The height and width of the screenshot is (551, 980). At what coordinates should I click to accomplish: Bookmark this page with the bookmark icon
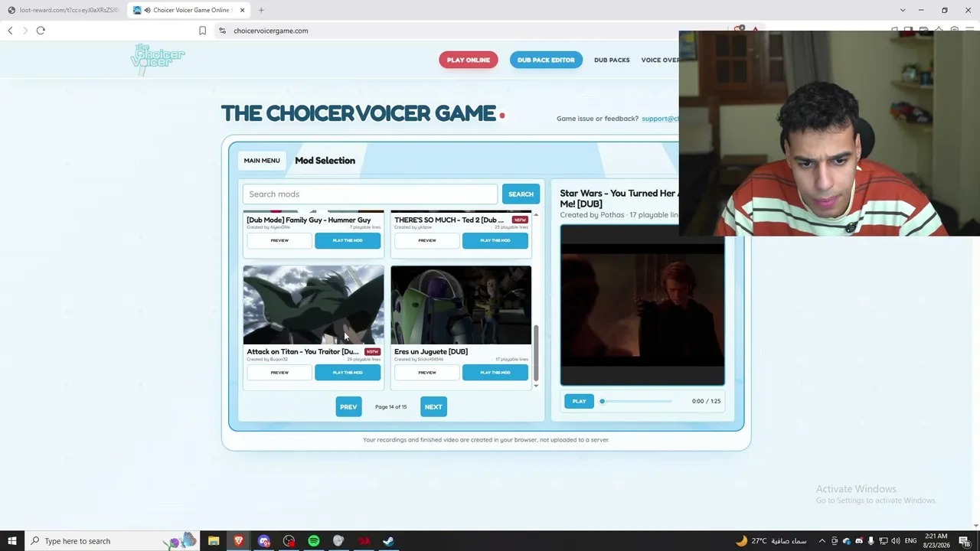[x=202, y=31]
